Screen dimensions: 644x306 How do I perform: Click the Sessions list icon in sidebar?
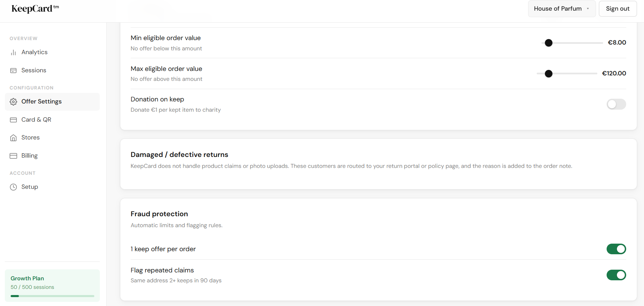coord(13,71)
